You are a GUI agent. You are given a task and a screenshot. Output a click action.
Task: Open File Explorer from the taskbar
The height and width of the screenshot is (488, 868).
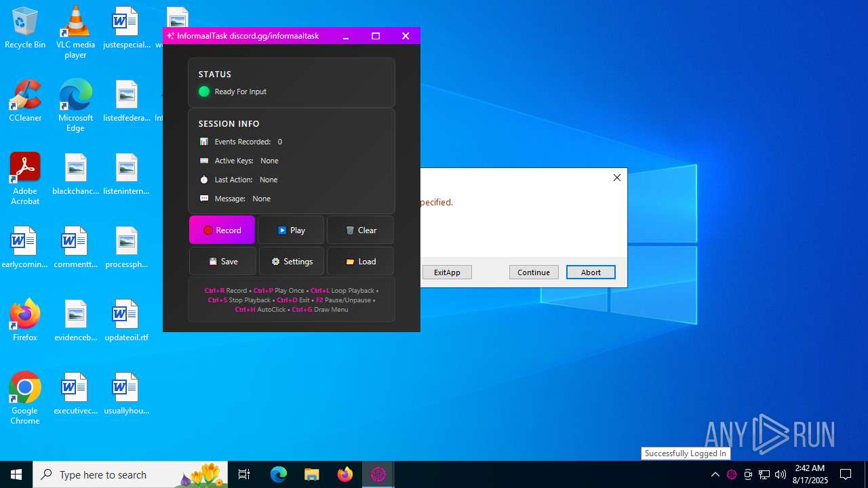coord(312,474)
